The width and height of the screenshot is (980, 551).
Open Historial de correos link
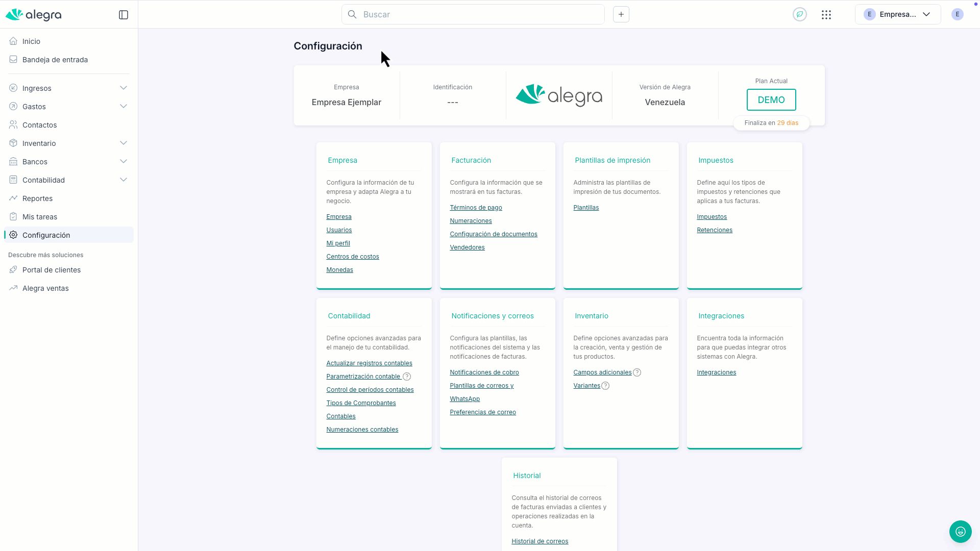[540, 541]
